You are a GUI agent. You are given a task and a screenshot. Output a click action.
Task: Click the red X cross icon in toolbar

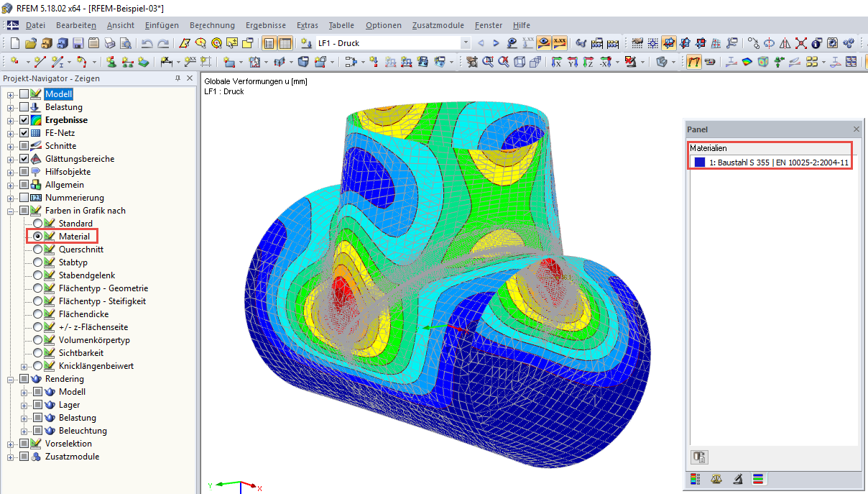click(x=800, y=43)
